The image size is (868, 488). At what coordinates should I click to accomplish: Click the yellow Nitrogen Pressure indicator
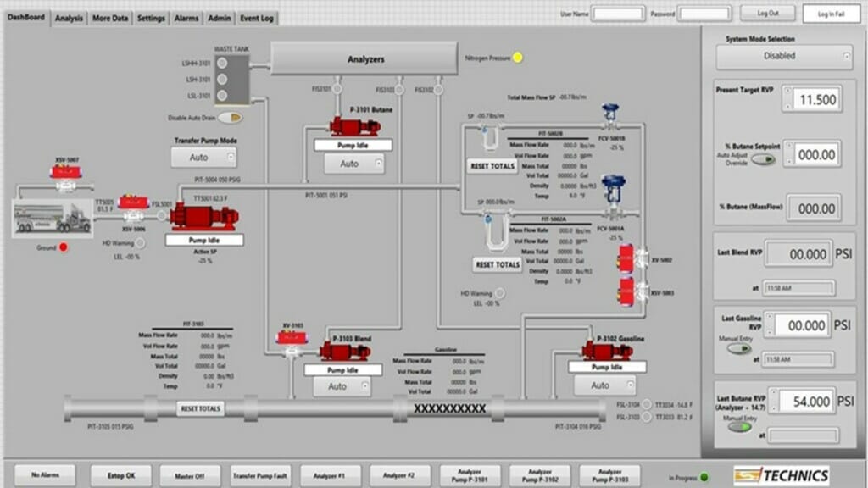[x=518, y=58]
